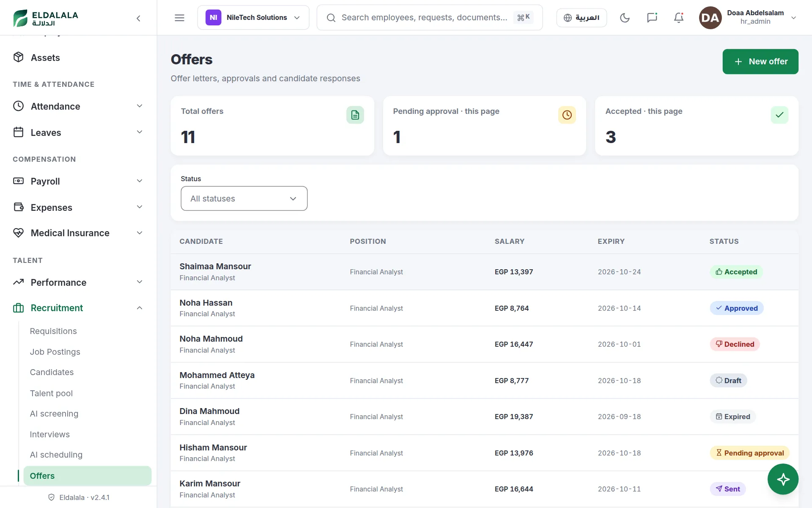Viewport: 812px width, 508px height.
Task: Open the hamburger menu
Action: click(179, 18)
